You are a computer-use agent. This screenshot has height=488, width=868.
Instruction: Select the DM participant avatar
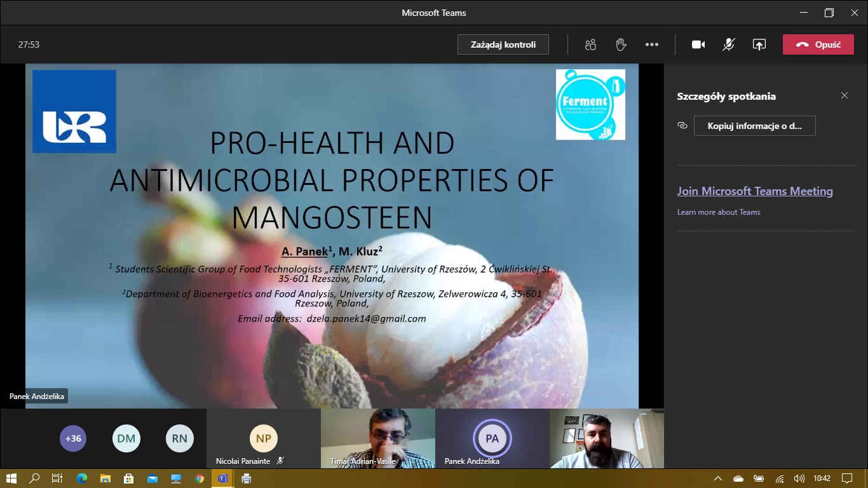126,438
